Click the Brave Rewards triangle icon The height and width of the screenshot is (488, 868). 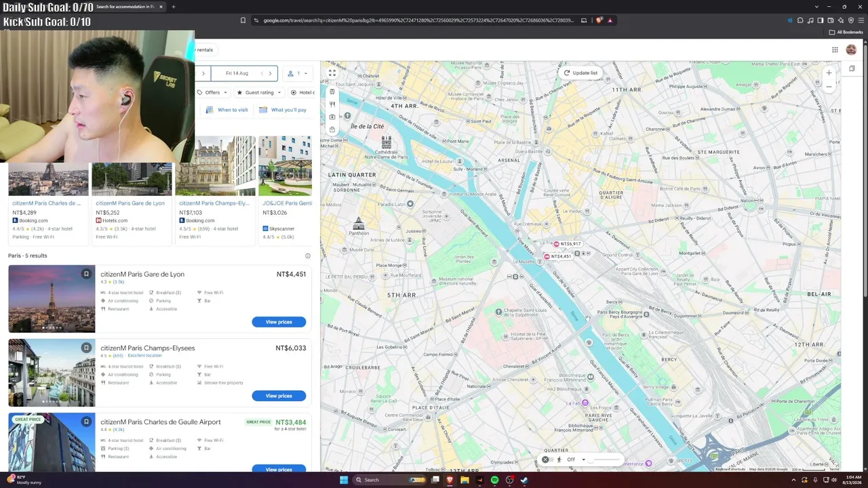610,20
